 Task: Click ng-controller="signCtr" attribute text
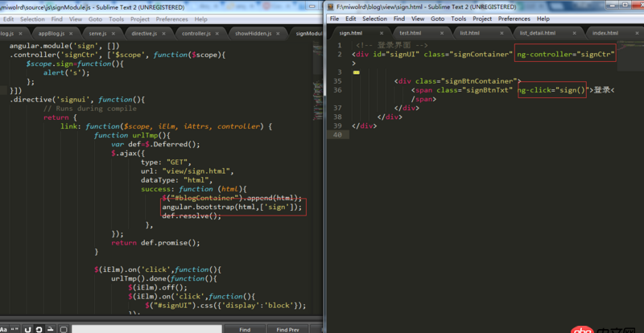566,55
